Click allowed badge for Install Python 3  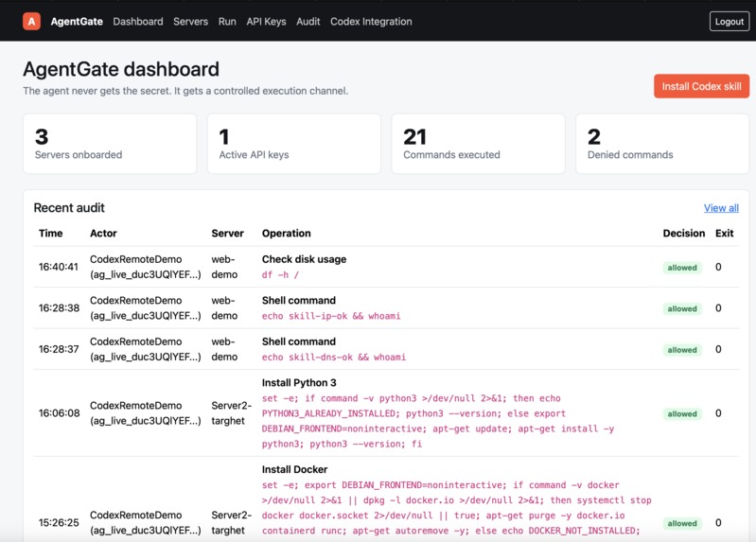click(x=682, y=413)
